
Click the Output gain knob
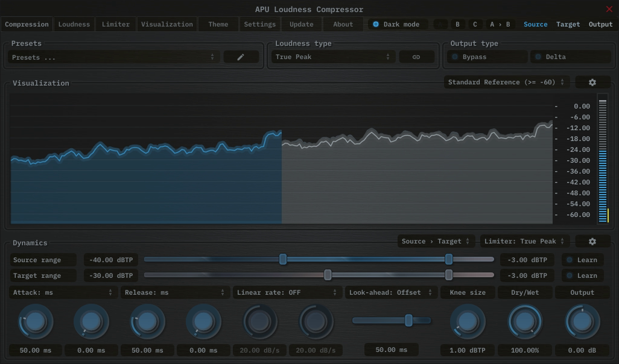click(x=582, y=321)
